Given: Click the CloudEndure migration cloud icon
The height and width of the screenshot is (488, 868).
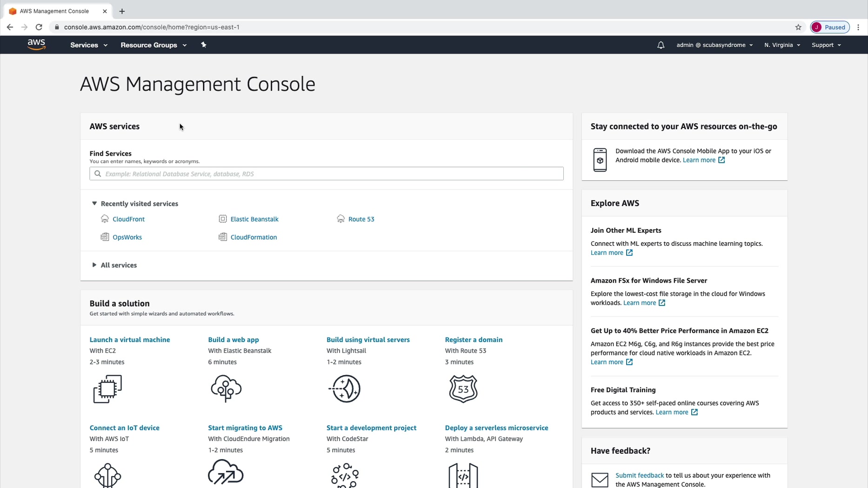Looking at the screenshot, I should point(226,473).
